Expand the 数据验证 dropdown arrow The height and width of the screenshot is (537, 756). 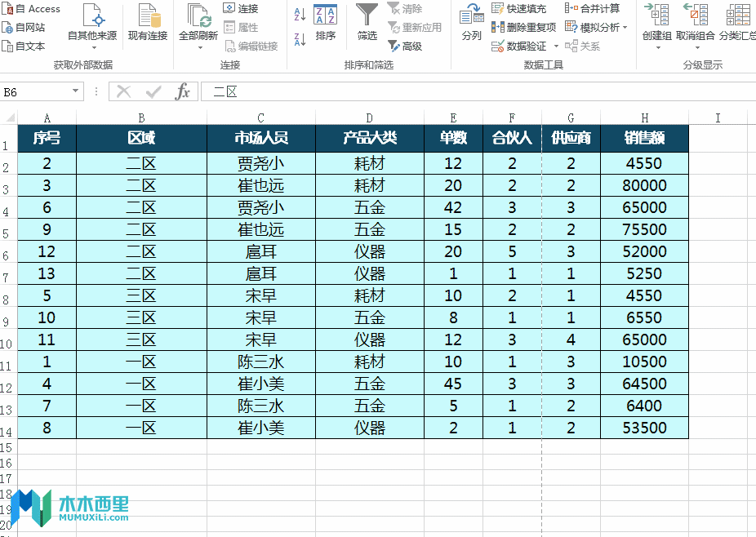(x=556, y=47)
